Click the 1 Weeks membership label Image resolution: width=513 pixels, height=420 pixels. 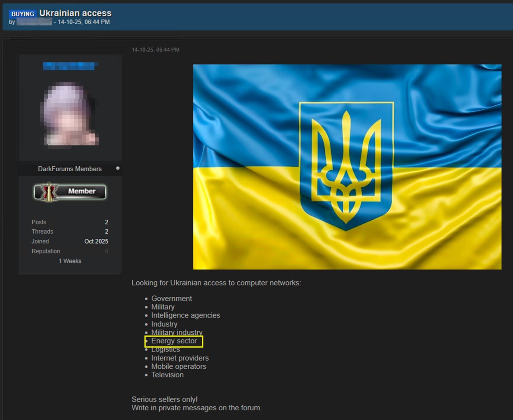tap(70, 261)
